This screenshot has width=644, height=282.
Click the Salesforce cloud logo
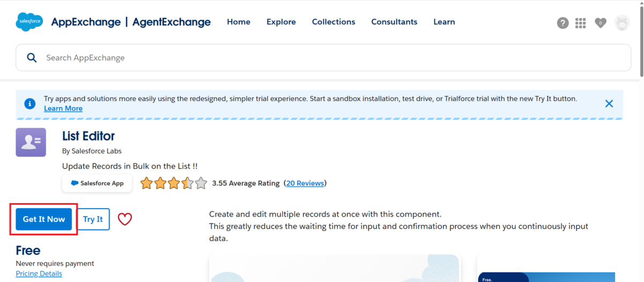pyautogui.click(x=30, y=22)
